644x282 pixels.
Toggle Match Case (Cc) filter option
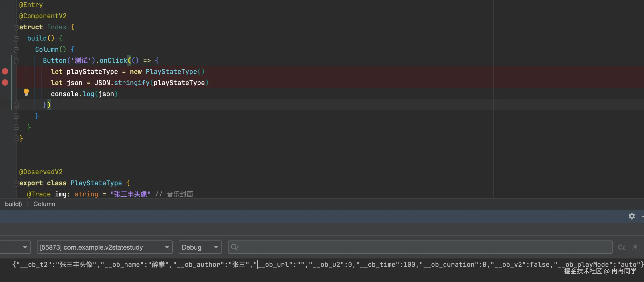(x=621, y=247)
